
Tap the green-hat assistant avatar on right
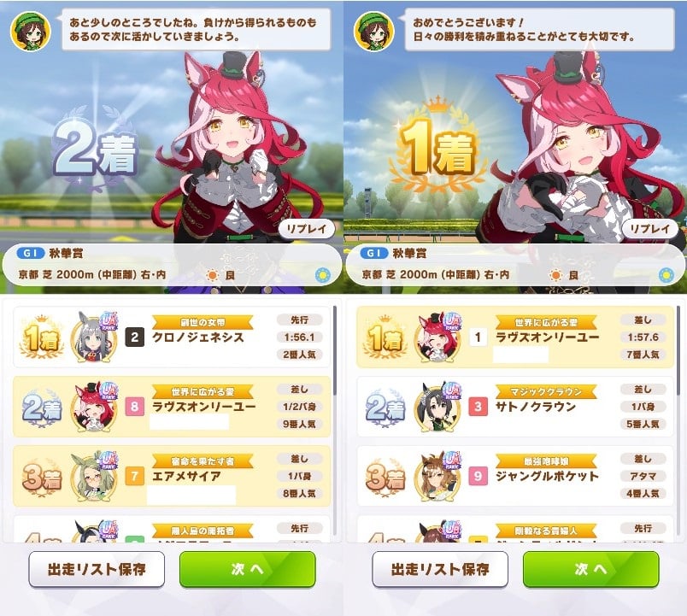coord(373,32)
